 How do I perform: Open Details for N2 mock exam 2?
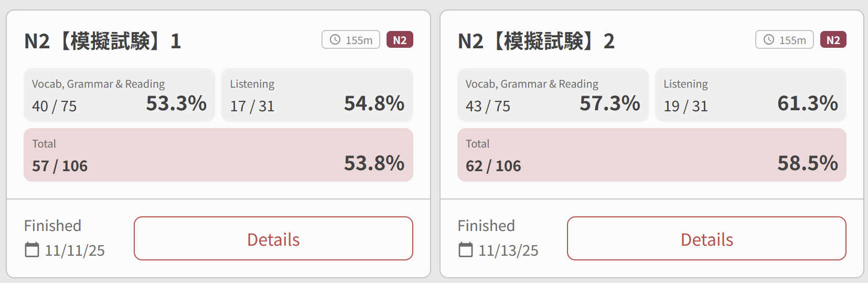tap(706, 238)
